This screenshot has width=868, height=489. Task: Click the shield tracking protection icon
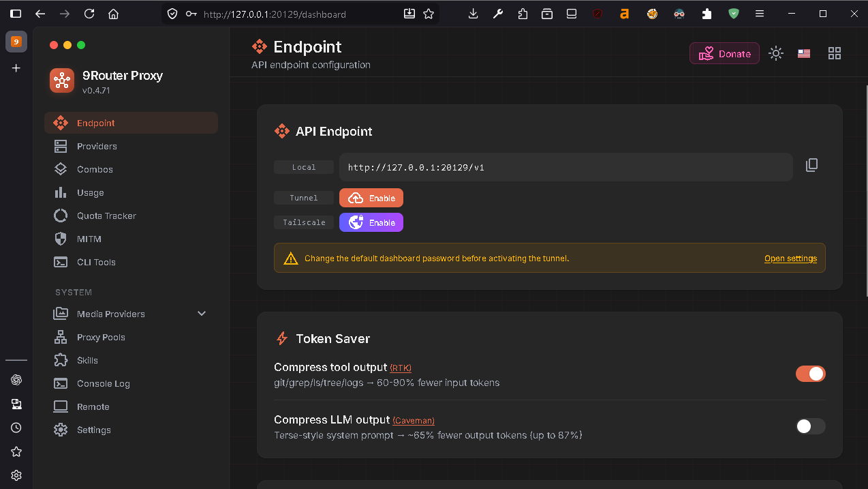tap(172, 14)
